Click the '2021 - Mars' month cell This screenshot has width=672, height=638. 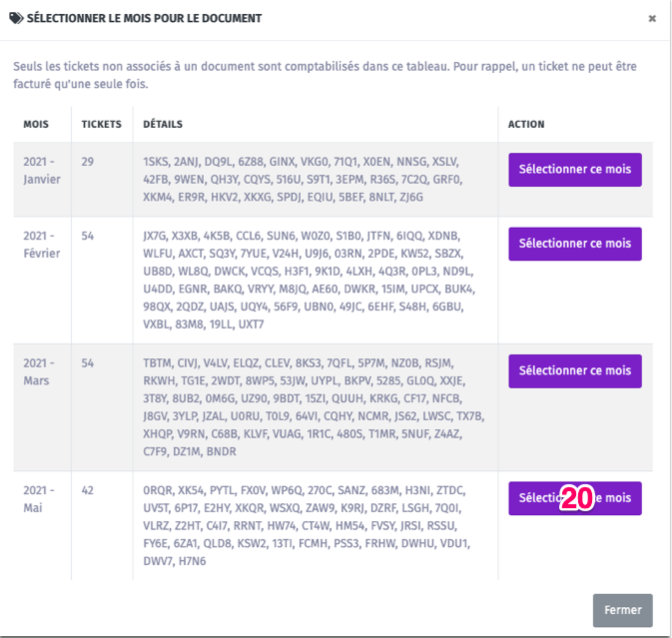[42, 371]
